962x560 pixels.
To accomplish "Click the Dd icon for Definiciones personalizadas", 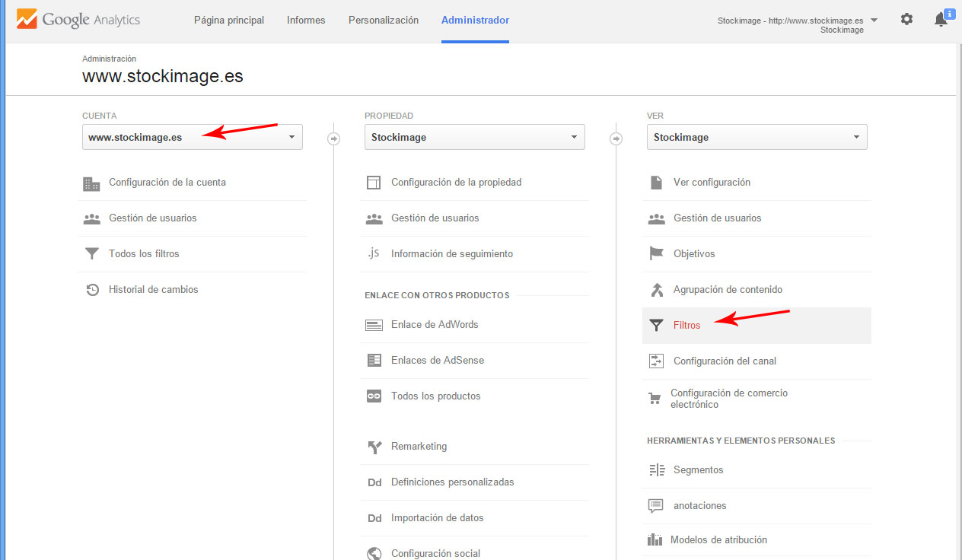I will pos(374,482).
